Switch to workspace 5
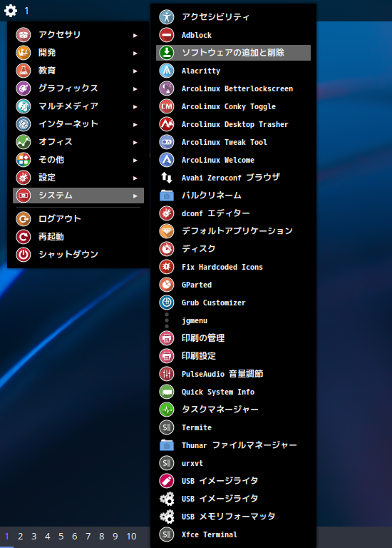The width and height of the screenshot is (392, 548). [x=61, y=536]
